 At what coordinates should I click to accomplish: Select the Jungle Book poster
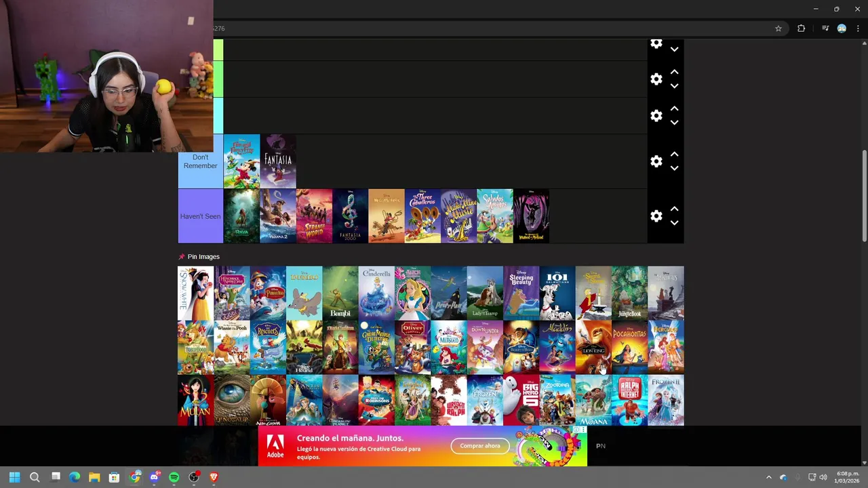point(629,293)
